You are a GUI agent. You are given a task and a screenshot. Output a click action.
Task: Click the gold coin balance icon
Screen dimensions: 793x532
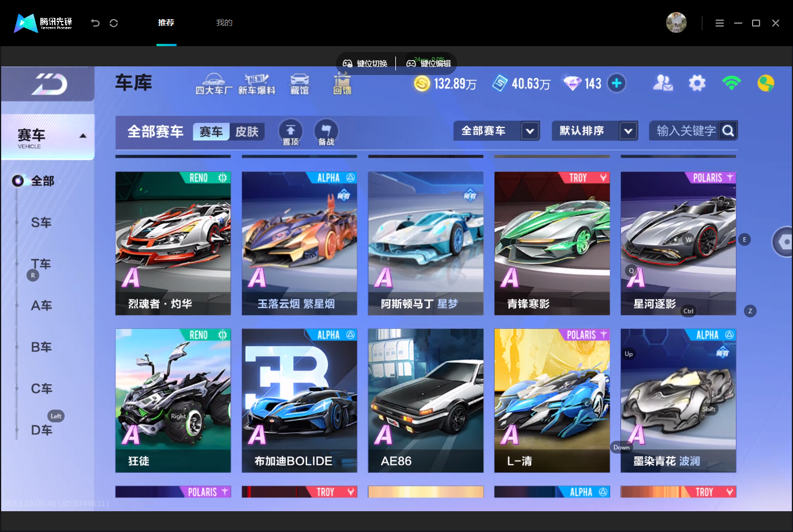pos(422,84)
